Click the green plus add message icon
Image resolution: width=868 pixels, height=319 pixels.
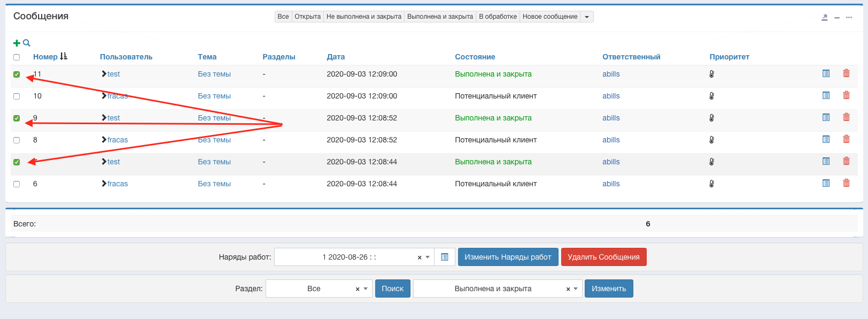(17, 43)
